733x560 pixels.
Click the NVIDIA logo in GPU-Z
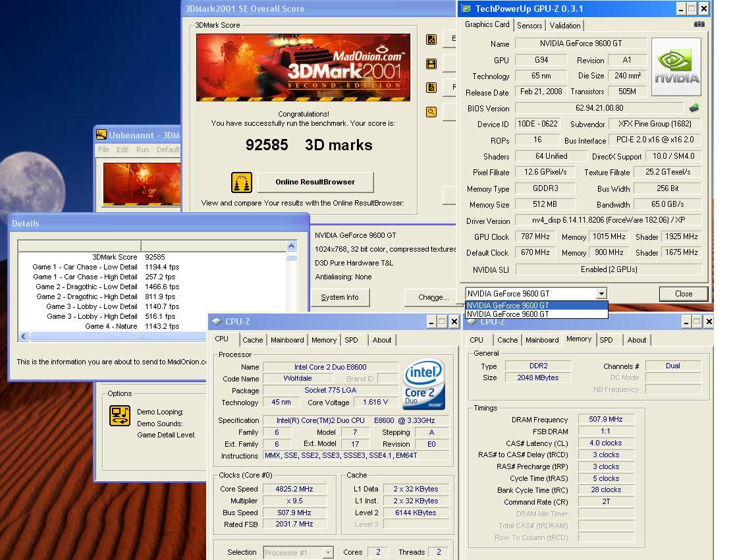click(x=676, y=67)
